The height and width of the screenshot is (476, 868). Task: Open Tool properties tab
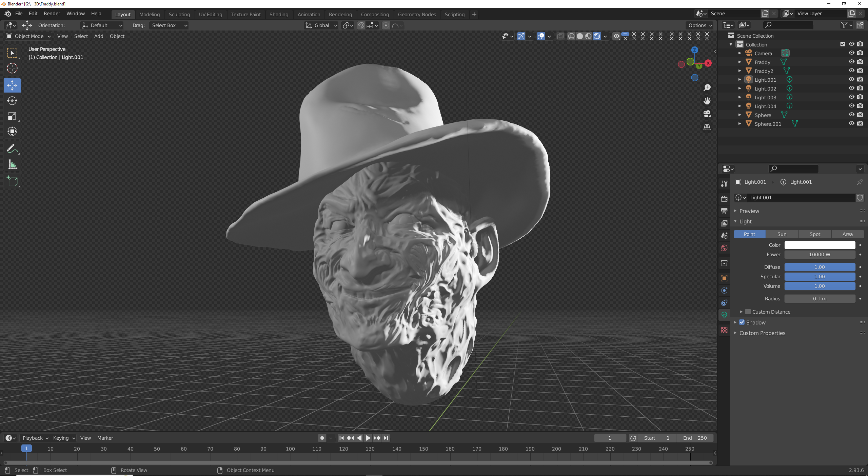click(724, 183)
